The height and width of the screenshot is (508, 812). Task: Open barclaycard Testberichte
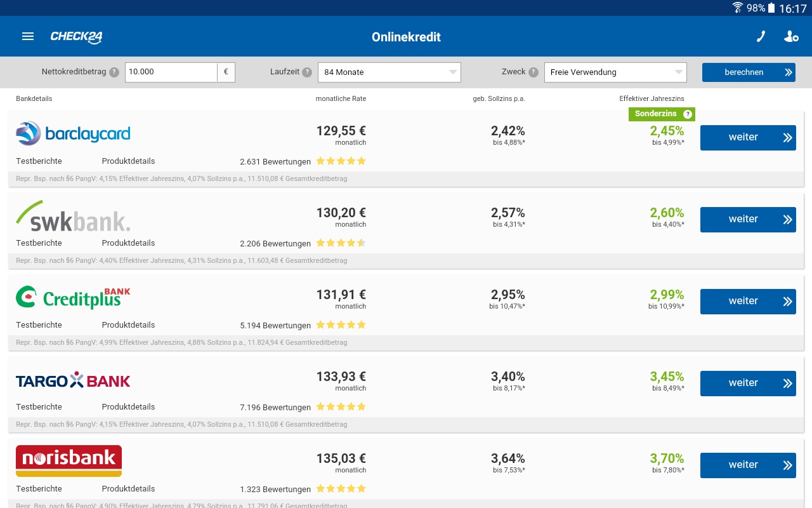(x=39, y=161)
